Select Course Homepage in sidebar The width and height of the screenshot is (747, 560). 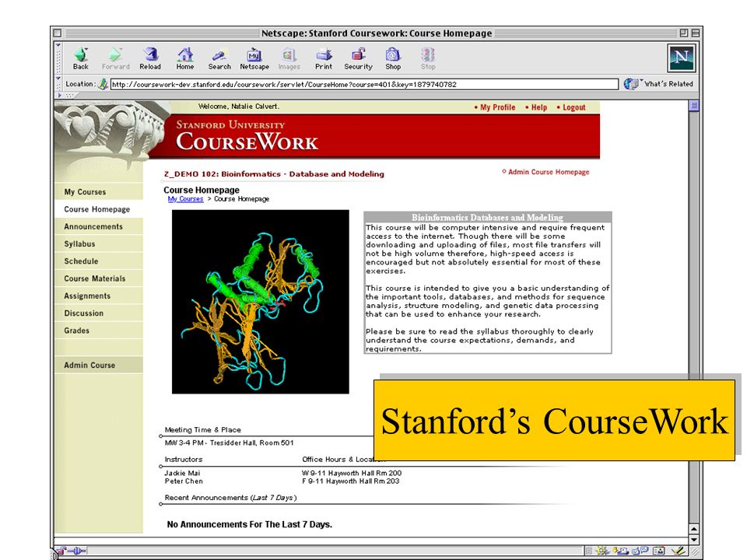(x=99, y=209)
